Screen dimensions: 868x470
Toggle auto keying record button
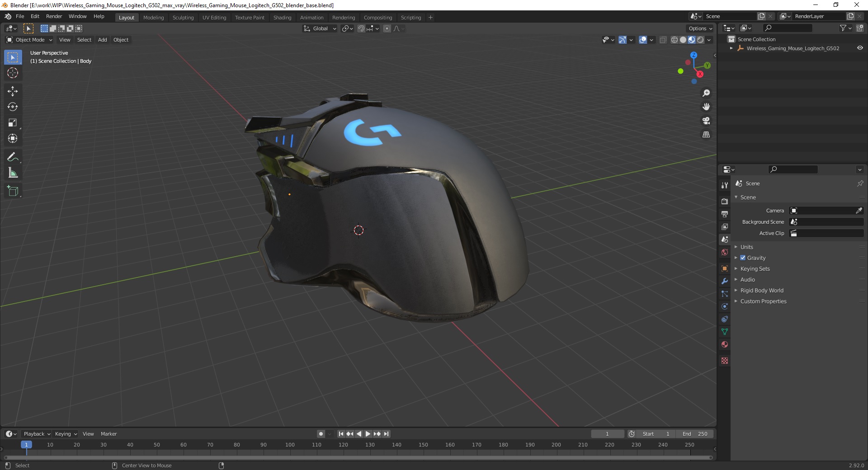coord(321,434)
